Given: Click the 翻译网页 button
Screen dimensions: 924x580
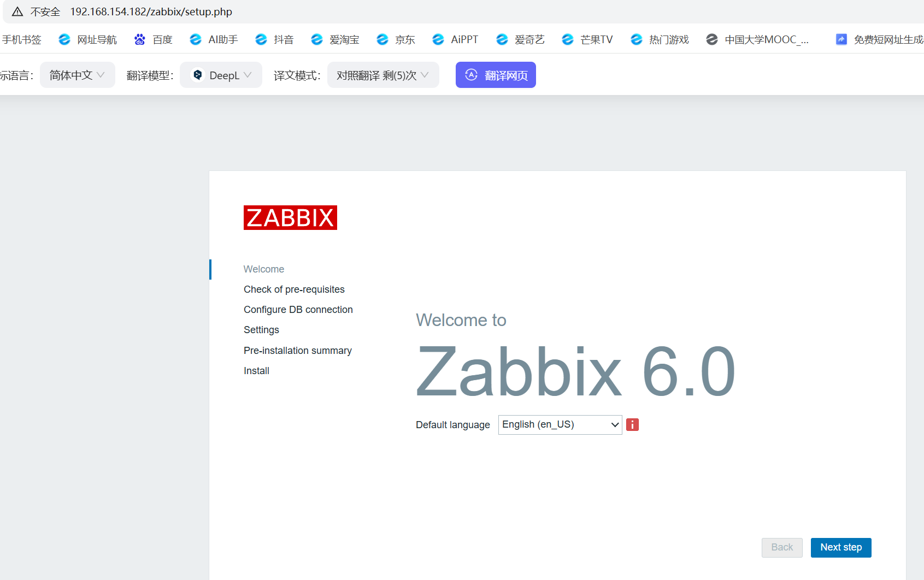Looking at the screenshot, I should [496, 75].
